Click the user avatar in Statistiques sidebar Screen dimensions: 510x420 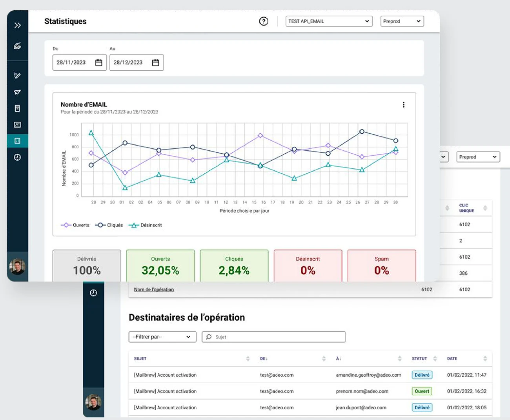click(17, 267)
